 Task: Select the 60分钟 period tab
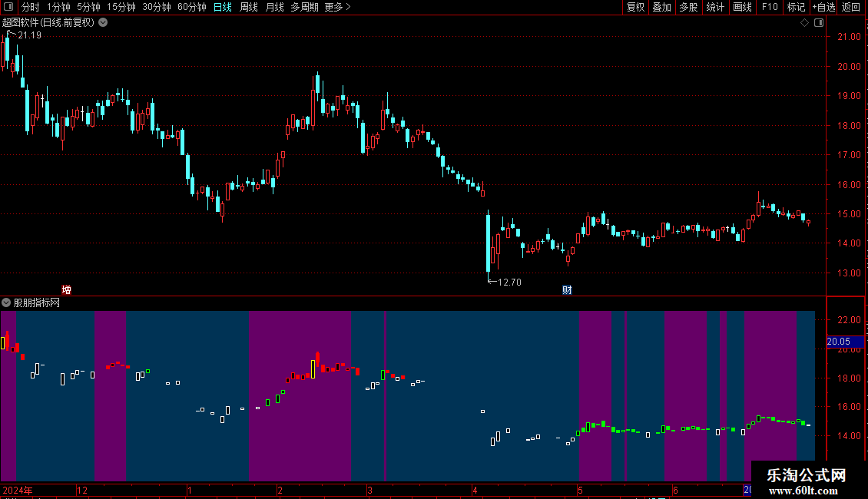click(x=192, y=7)
